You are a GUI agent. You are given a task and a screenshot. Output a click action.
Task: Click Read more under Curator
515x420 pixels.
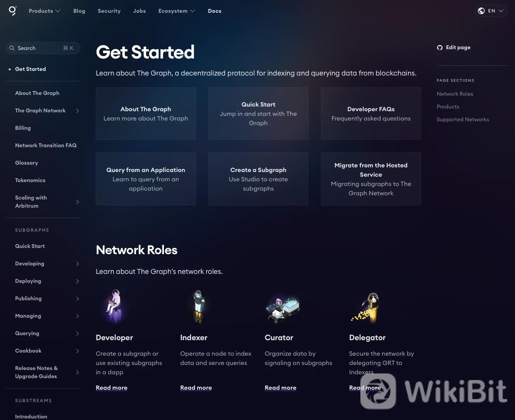[281, 388]
